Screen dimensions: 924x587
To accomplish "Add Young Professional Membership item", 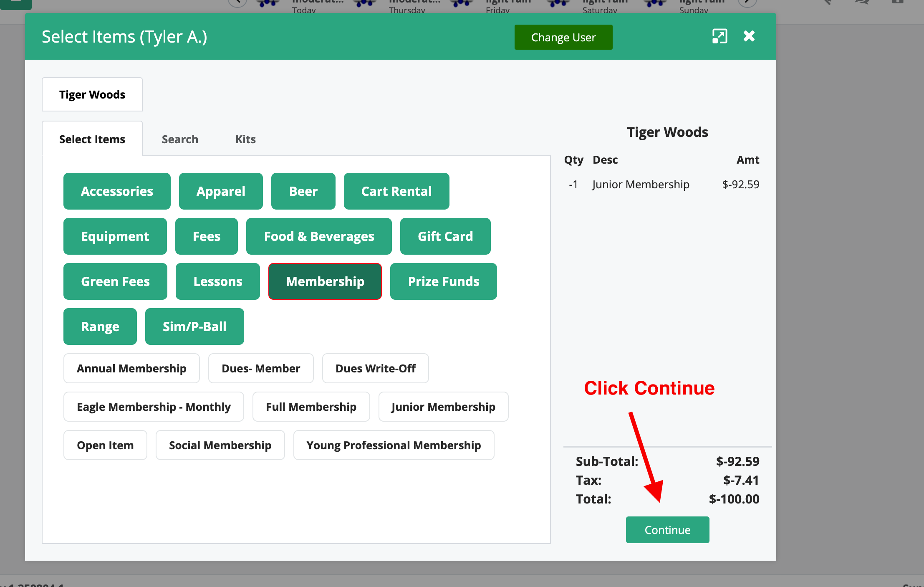I will [x=393, y=445].
